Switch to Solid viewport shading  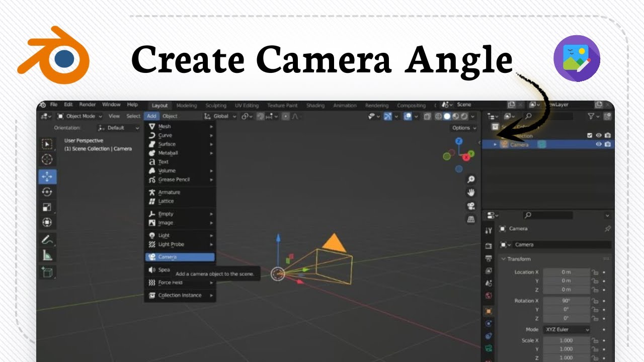point(447,116)
